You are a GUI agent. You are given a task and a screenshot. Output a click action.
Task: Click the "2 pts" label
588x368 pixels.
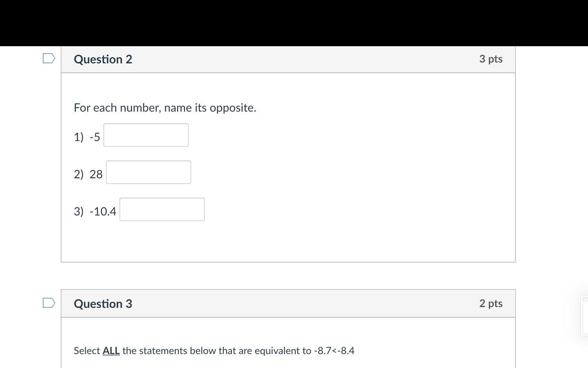click(491, 303)
